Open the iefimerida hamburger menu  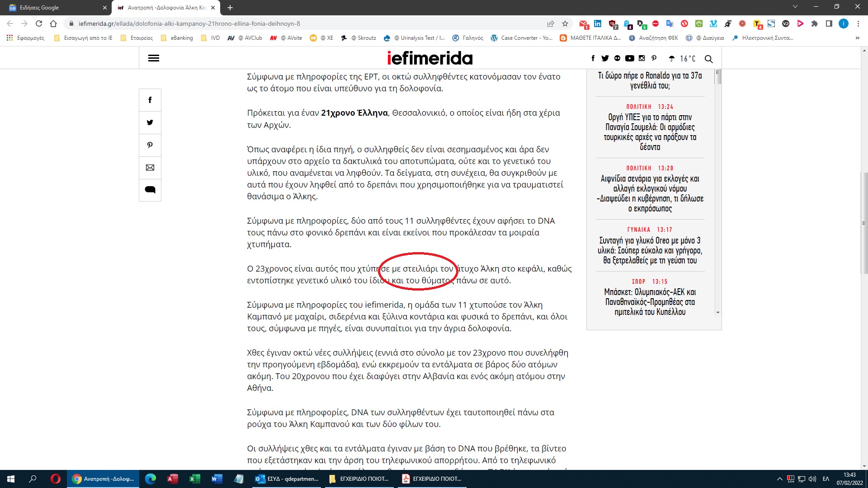[154, 58]
